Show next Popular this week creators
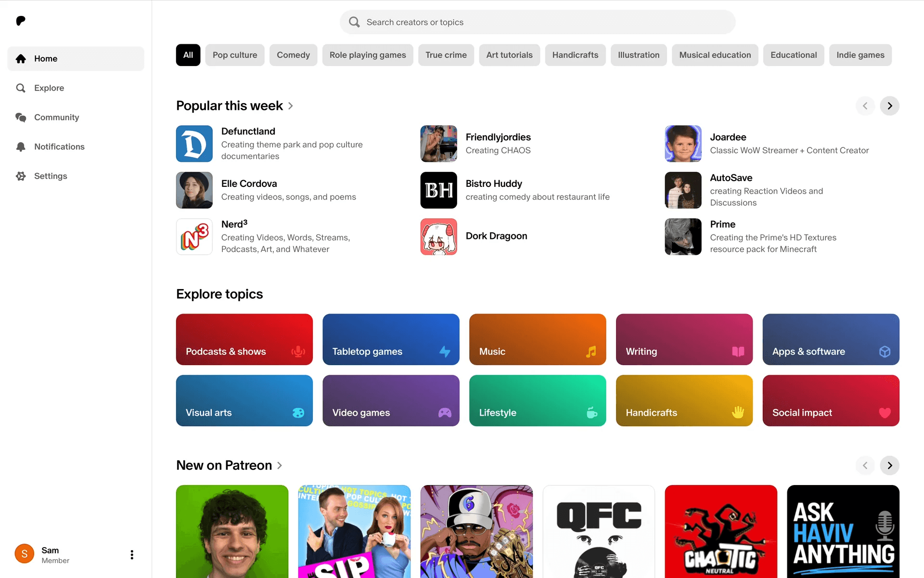 tap(889, 106)
